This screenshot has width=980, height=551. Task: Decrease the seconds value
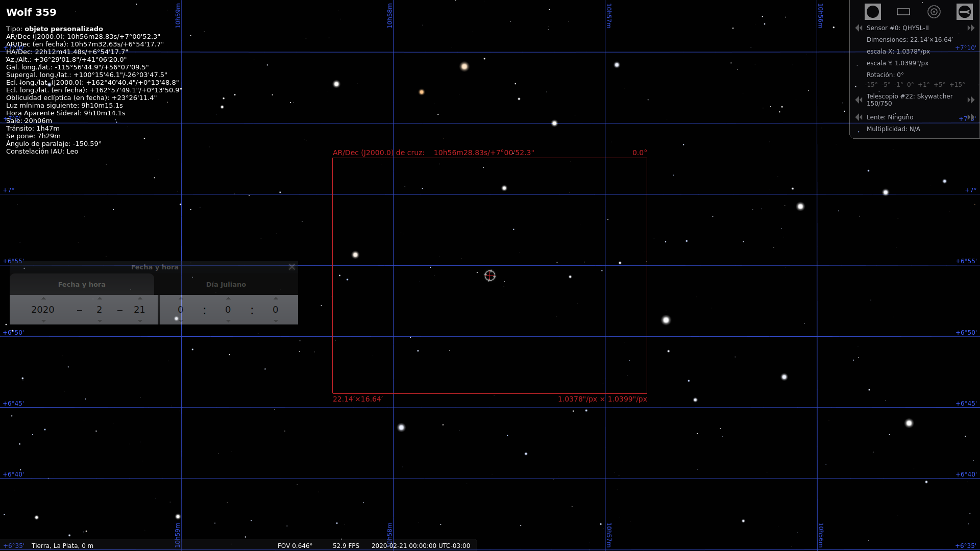[x=276, y=321]
